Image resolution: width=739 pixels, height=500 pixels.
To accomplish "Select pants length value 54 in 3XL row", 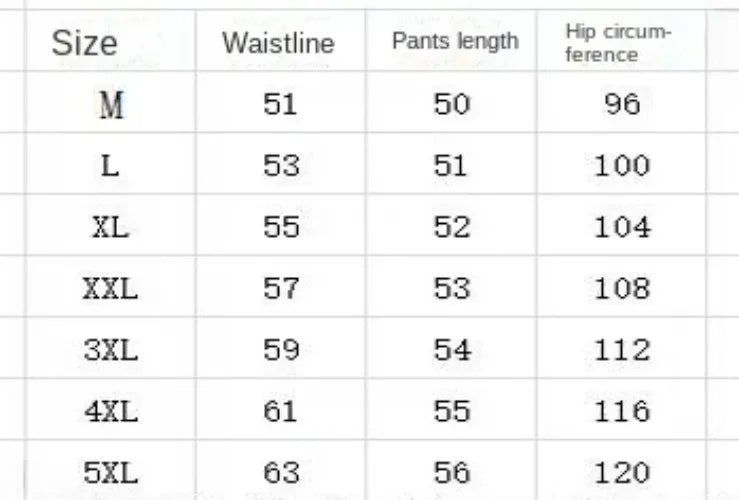I will pyautogui.click(x=452, y=351).
